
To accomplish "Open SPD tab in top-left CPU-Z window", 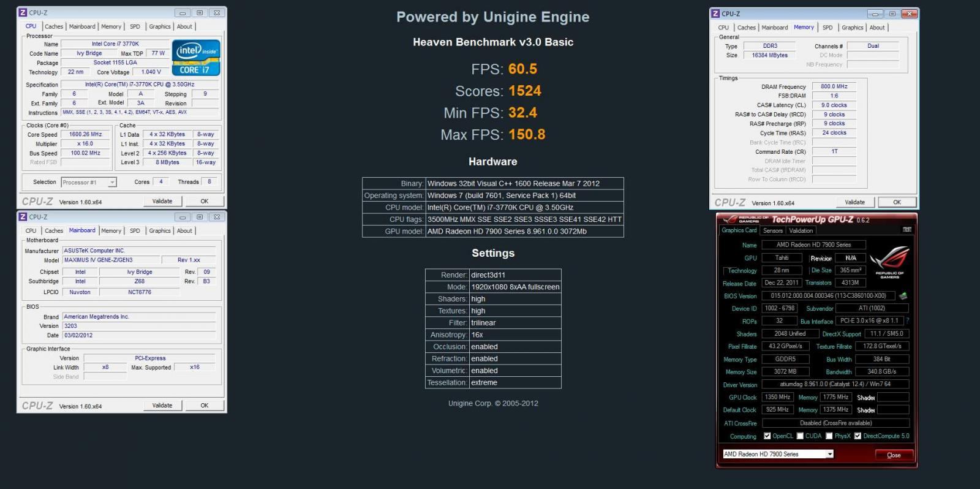I will pos(135,26).
